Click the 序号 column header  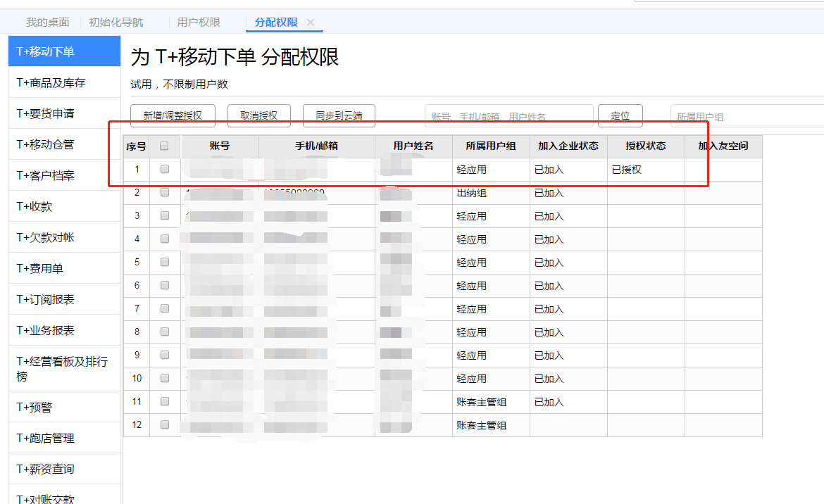(x=137, y=146)
